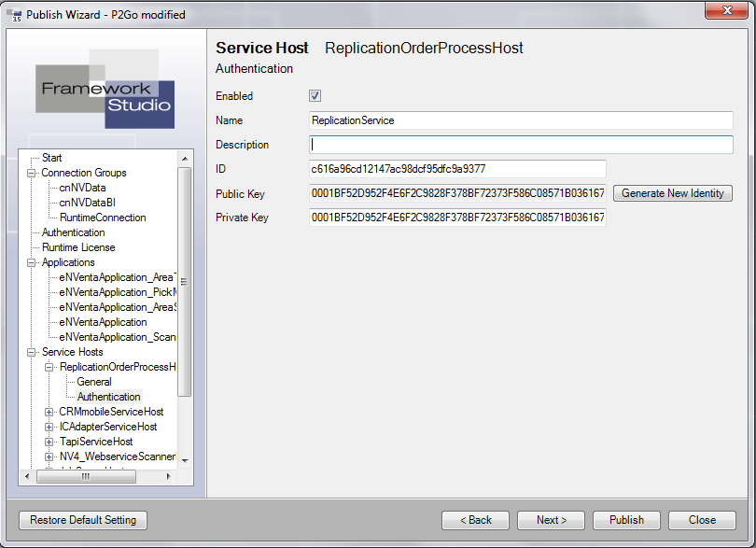This screenshot has width=756, height=548.
Task: Click into the Public Key field
Action: 457,193
